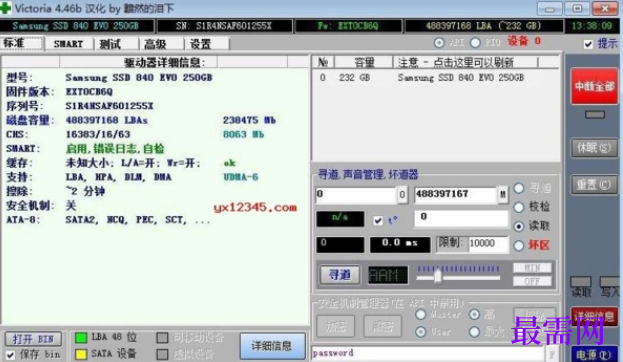Click the 读取 indicator in right panel
Image resolution: width=623 pixels, height=362 pixels.
point(581,282)
